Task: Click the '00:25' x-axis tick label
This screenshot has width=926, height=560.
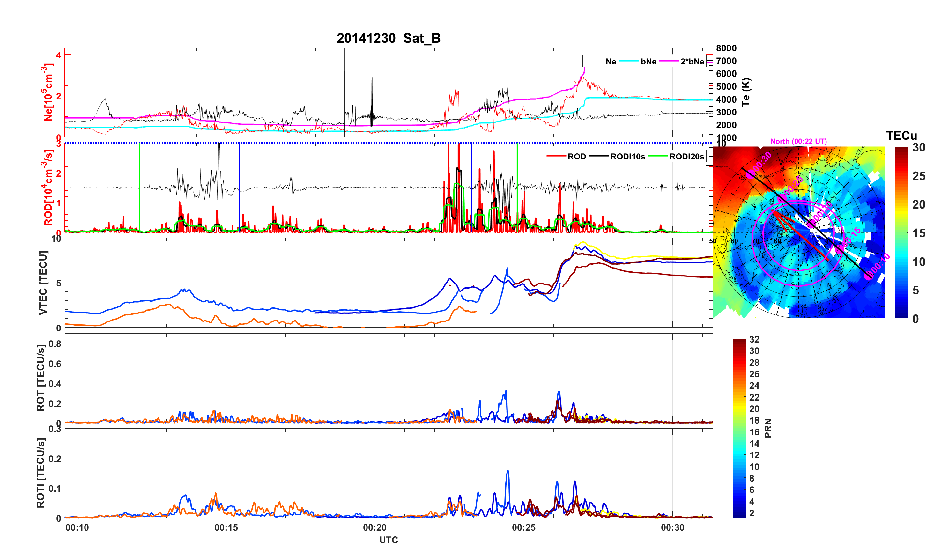Action: point(523,527)
